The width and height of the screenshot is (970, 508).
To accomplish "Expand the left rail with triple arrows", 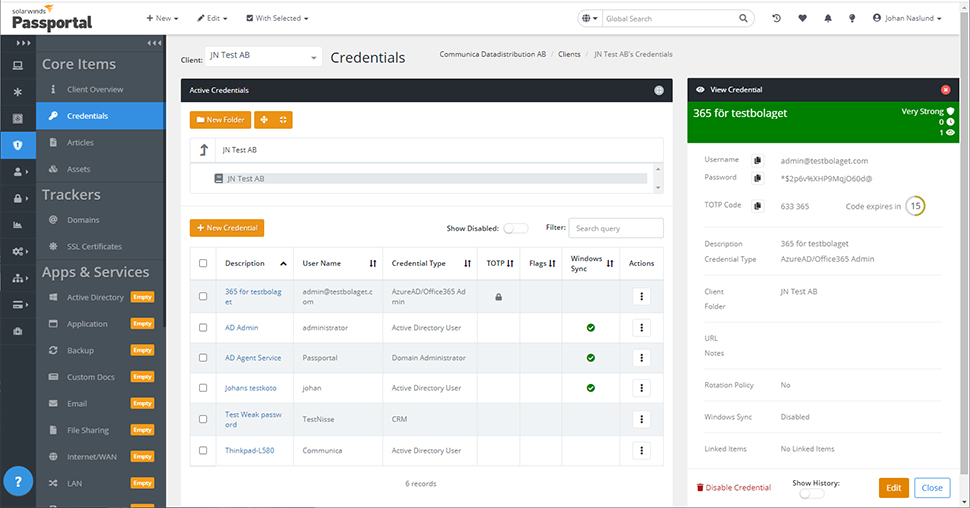I will tap(23, 43).
